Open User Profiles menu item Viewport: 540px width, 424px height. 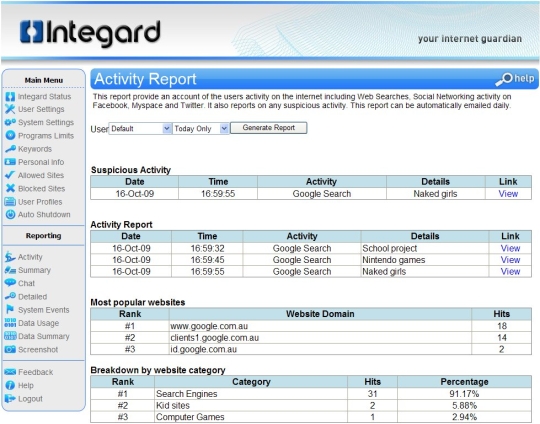tap(40, 202)
